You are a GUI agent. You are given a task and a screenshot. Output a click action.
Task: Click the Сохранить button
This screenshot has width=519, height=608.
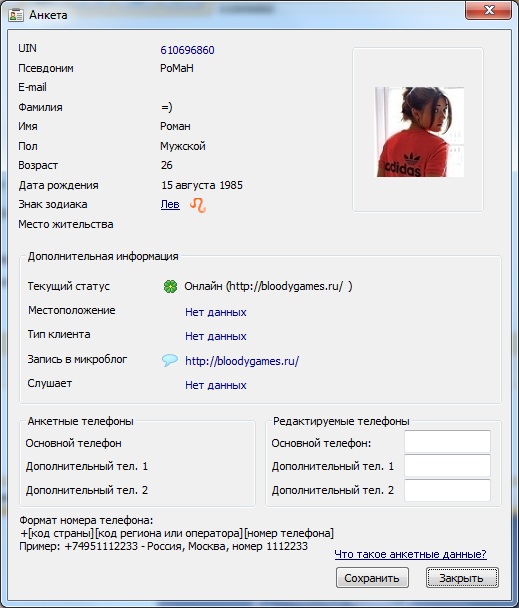(372, 578)
